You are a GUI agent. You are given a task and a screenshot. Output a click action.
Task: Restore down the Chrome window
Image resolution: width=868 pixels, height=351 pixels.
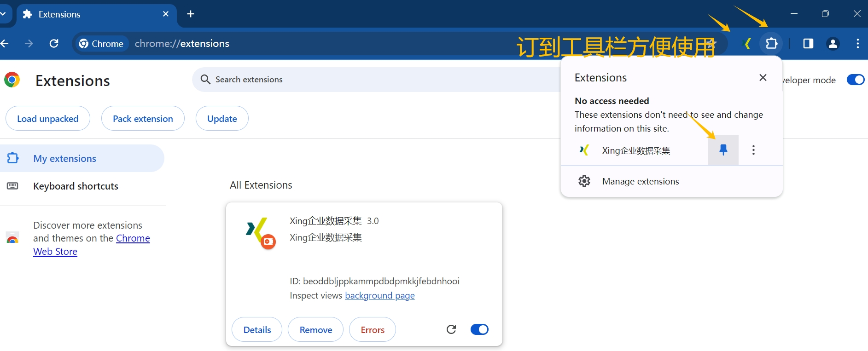[x=825, y=14]
